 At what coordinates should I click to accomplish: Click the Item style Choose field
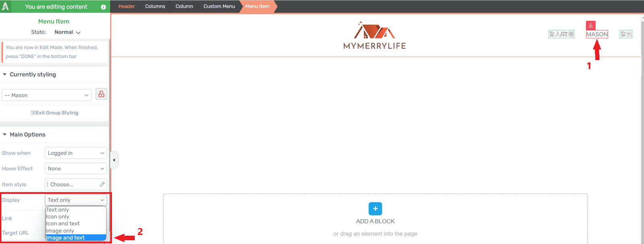click(76, 184)
